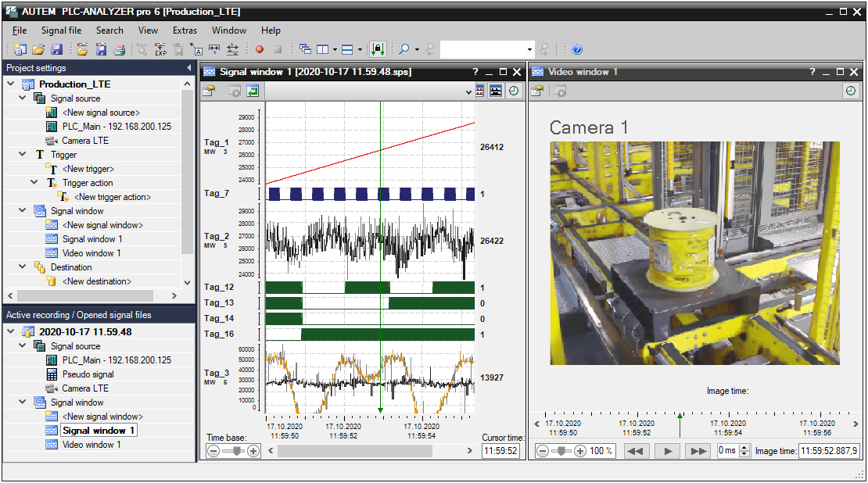Toggle the time ruler clock icon in Signal window 1
The image size is (868, 483).
(x=514, y=91)
